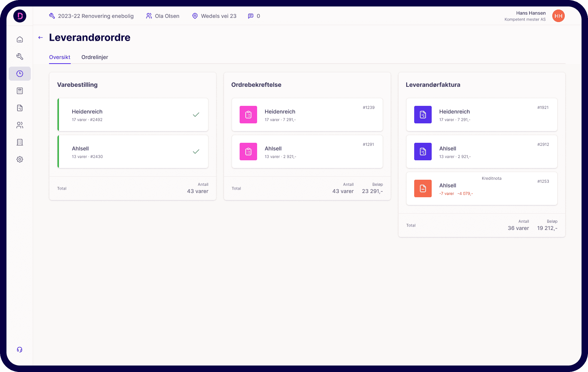Screen dimensions: 588x372
Task: Open the document icon in sidebar
Action: coord(20,108)
